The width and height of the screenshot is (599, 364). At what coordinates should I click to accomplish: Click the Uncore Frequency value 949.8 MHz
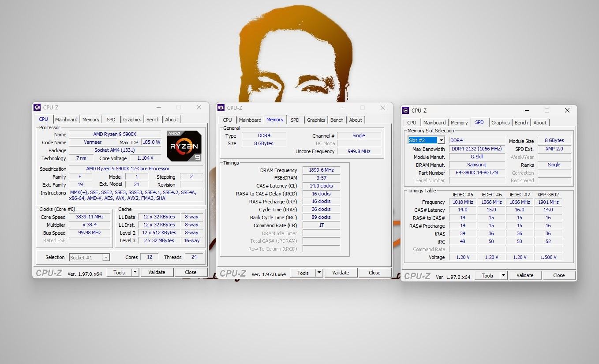[x=359, y=151]
